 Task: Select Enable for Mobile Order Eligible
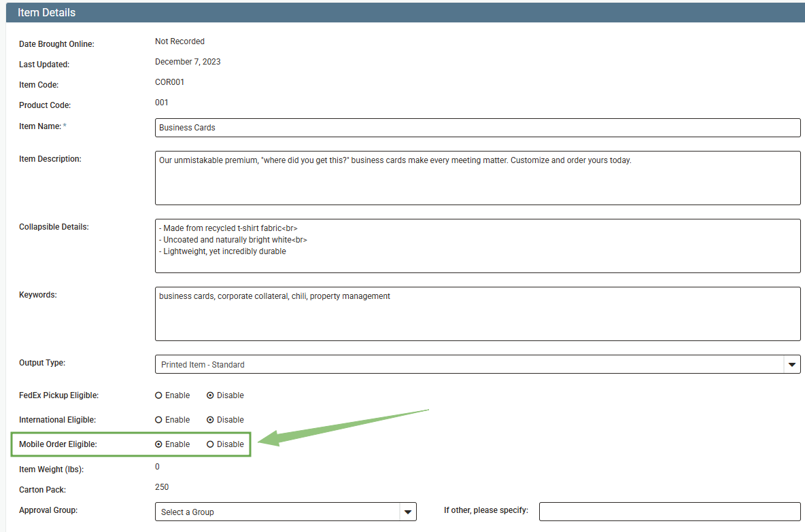(x=158, y=444)
